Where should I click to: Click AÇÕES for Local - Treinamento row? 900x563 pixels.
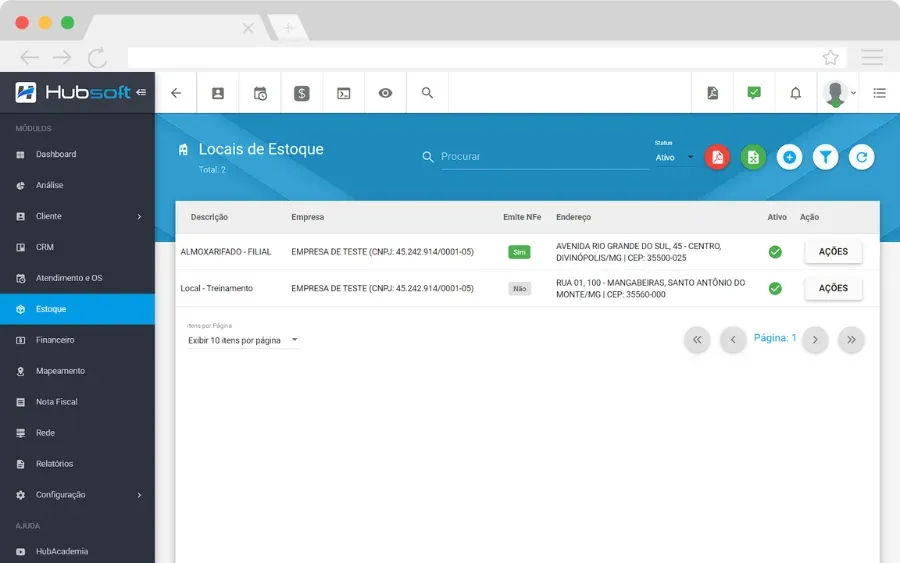pos(833,289)
